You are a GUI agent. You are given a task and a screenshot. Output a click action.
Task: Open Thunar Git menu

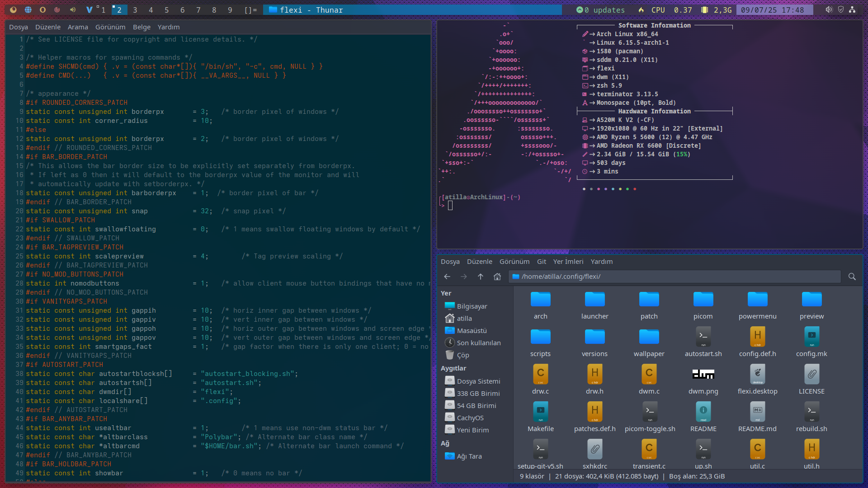pyautogui.click(x=542, y=262)
